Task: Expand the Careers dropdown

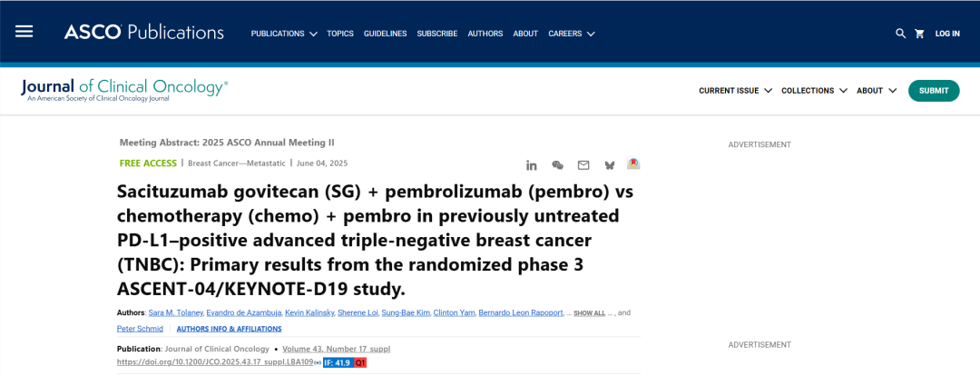Action: tap(571, 34)
